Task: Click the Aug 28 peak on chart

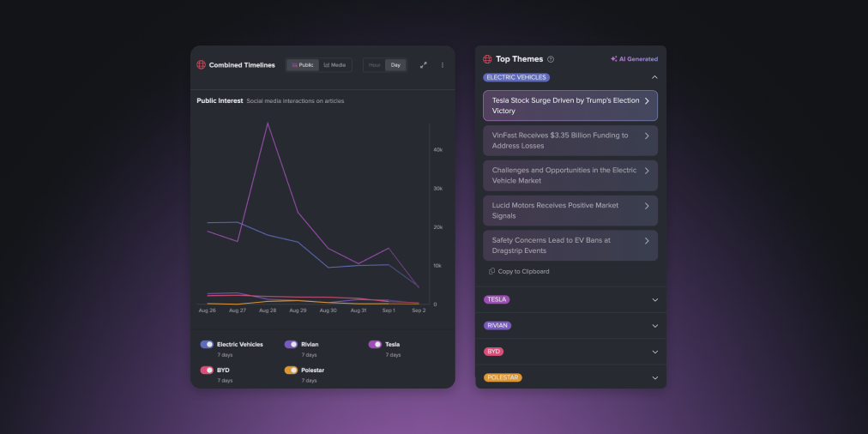Action: (x=268, y=124)
